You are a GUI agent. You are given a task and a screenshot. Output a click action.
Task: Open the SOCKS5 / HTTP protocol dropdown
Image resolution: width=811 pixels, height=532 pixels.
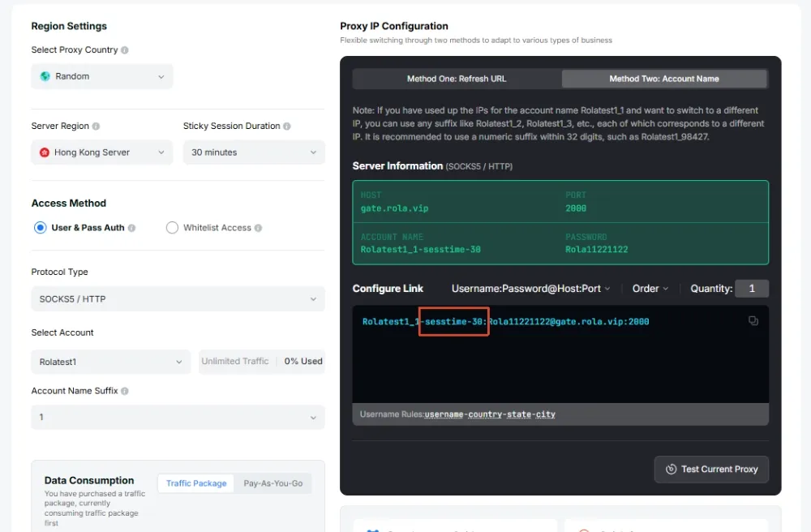pos(178,299)
